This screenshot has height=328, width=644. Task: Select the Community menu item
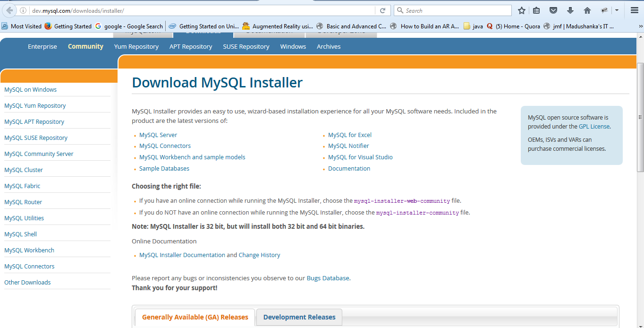click(85, 46)
